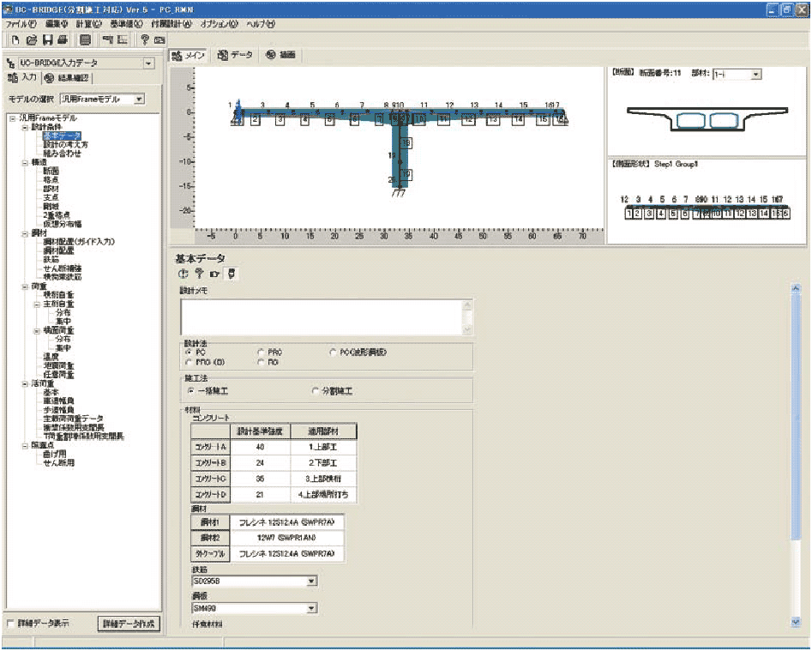
Task: Click the help question mark toolbar icon
Action: (145, 39)
